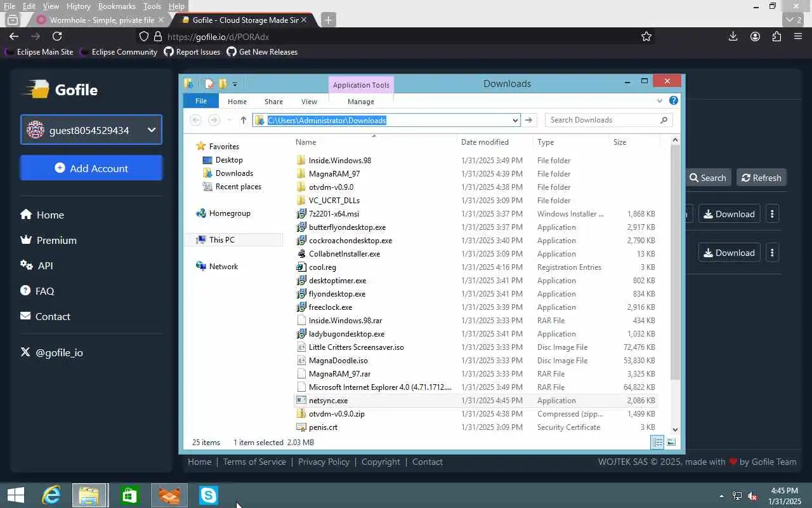Click three-dot menu beside first Download

[772, 214]
